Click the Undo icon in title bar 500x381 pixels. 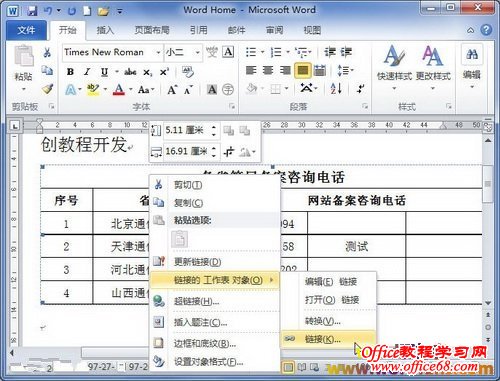click(47, 11)
